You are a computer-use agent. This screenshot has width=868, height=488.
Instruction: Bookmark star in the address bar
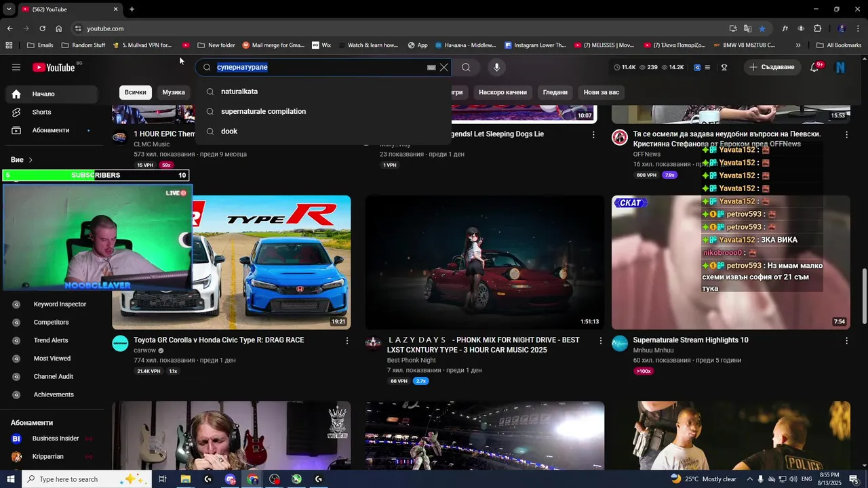762,28
